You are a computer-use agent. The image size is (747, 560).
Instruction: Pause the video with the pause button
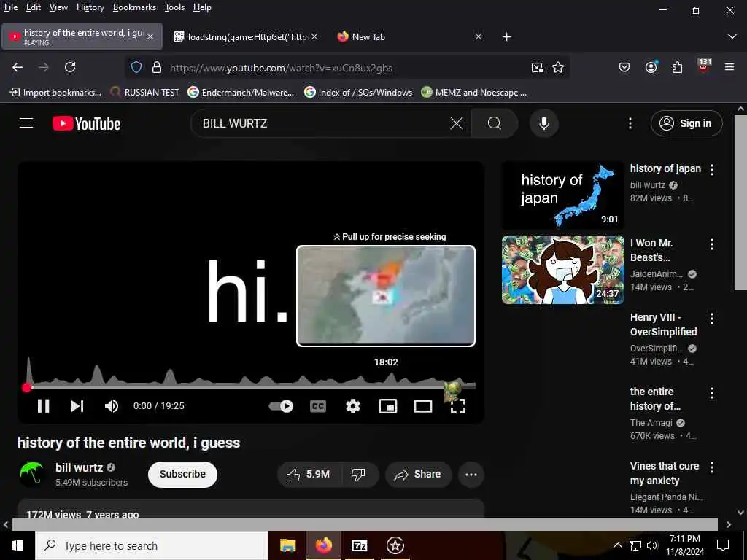pyautogui.click(x=43, y=406)
